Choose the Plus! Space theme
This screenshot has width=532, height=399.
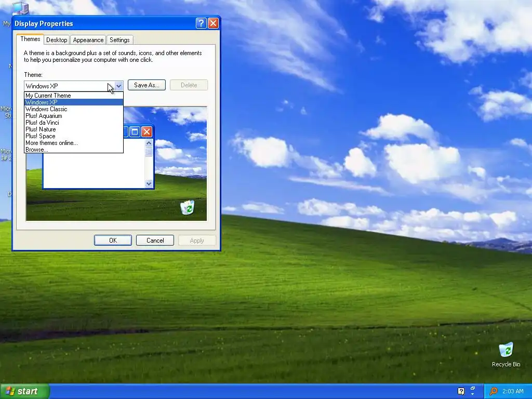coord(74,136)
